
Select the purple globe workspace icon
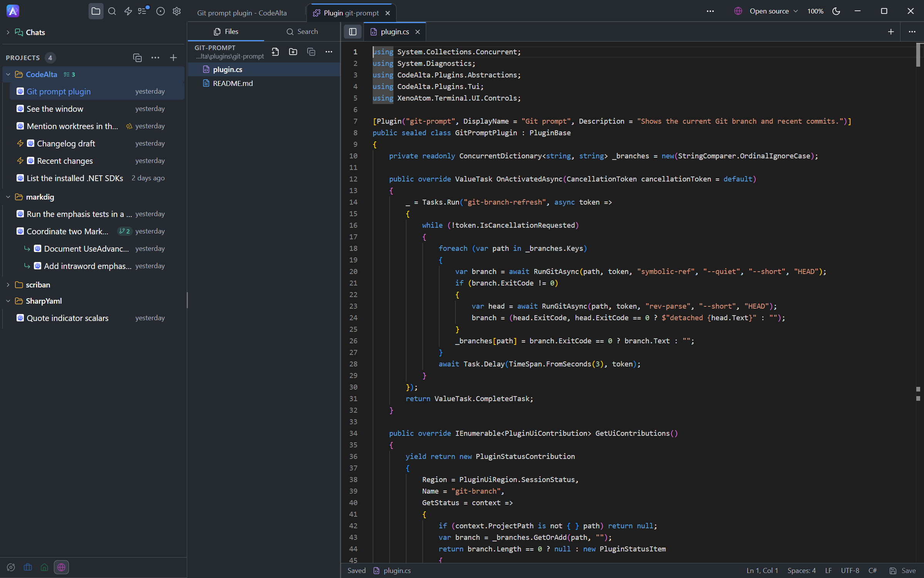pyautogui.click(x=61, y=567)
